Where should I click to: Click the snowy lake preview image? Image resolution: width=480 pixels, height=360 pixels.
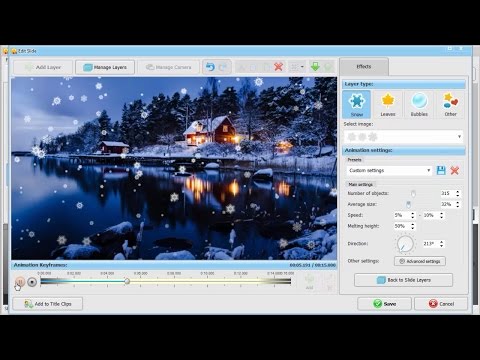(174, 168)
